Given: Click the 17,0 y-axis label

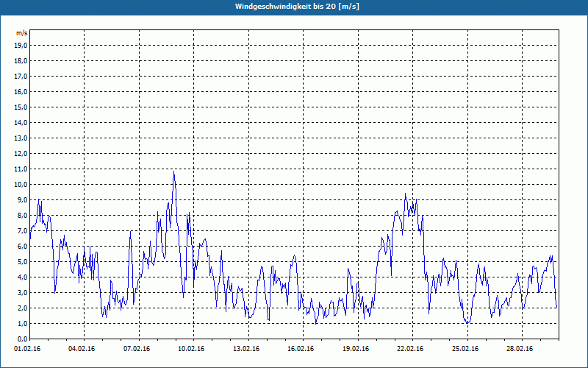Looking at the screenshot, I should [x=21, y=77].
